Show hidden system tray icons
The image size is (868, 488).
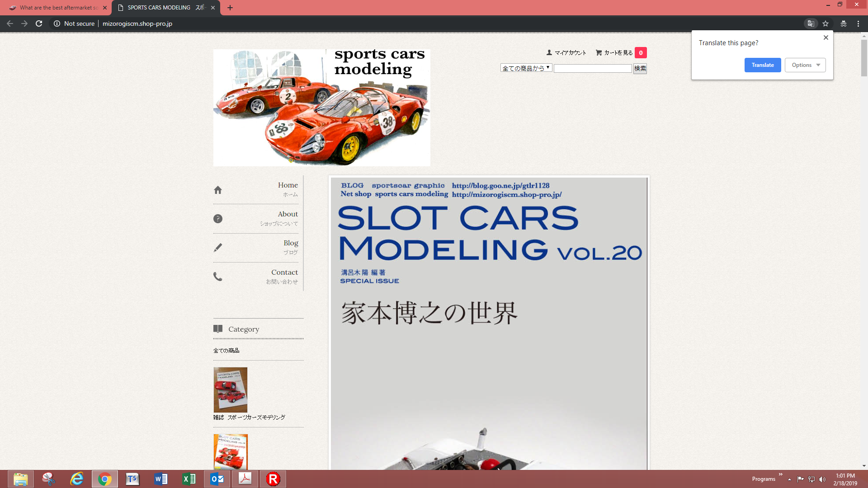789,479
